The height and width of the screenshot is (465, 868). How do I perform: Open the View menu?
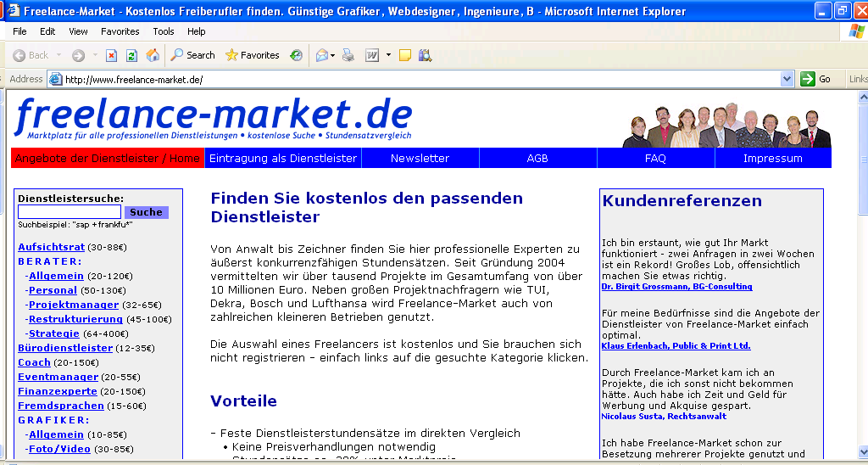pos(78,31)
